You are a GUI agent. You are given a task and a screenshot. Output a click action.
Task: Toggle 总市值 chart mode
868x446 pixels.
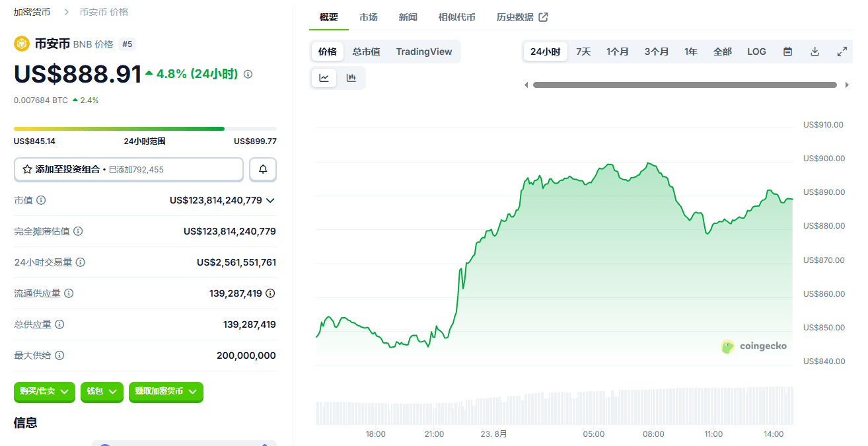click(x=367, y=52)
